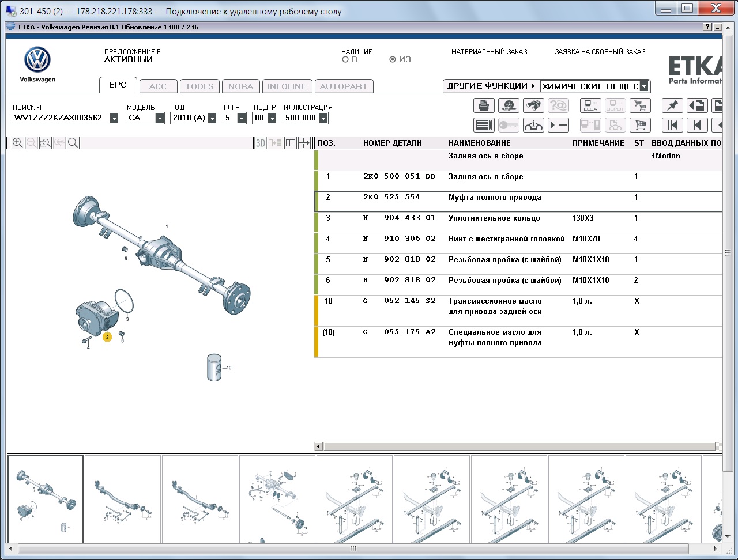Click the key icon in toolbar
This screenshot has height=560, width=738.
(509, 125)
